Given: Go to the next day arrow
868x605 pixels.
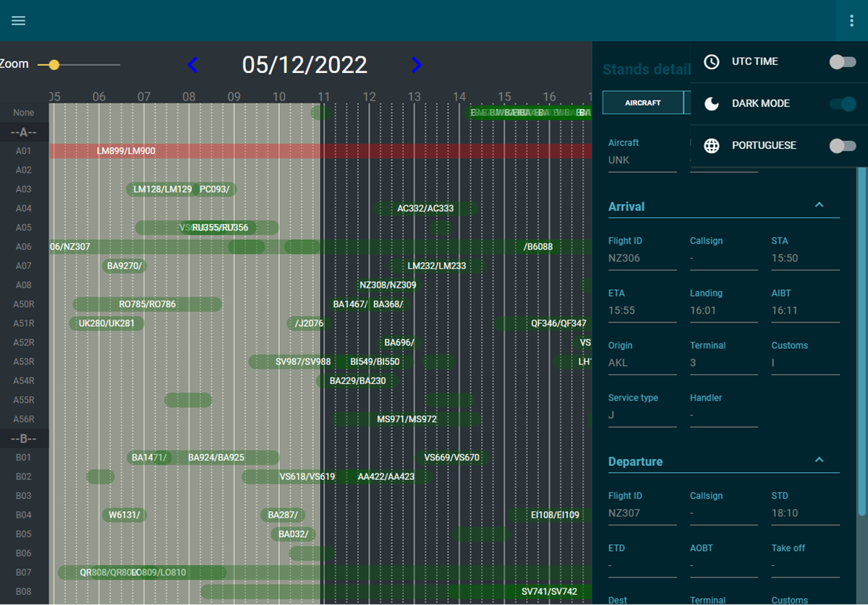Looking at the screenshot, I should pyautogui.click(x=416, y=65).
